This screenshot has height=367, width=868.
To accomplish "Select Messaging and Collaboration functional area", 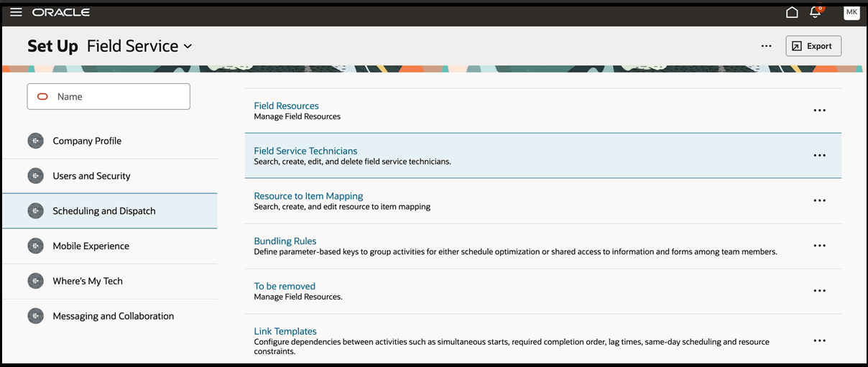I will click(109, 316).
